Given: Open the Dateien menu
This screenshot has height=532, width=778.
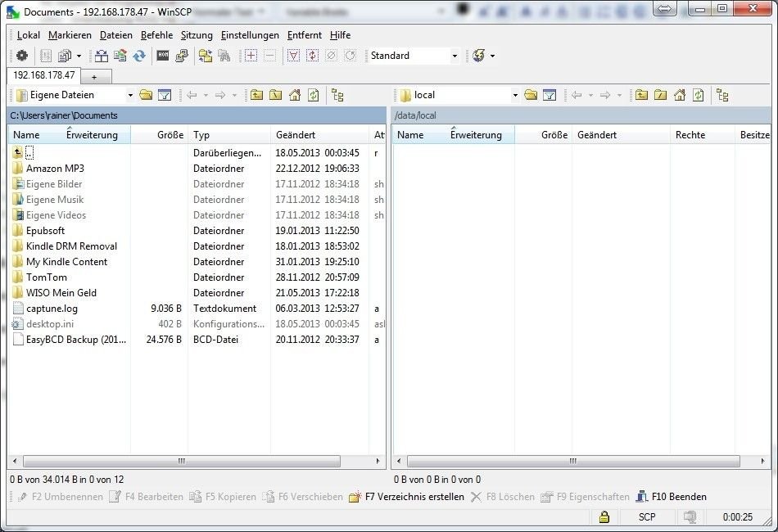Looking at the screenshot, I should 116,35.
